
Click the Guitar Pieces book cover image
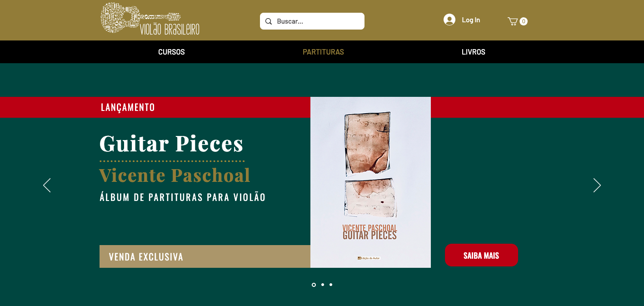tap(370, 182)
